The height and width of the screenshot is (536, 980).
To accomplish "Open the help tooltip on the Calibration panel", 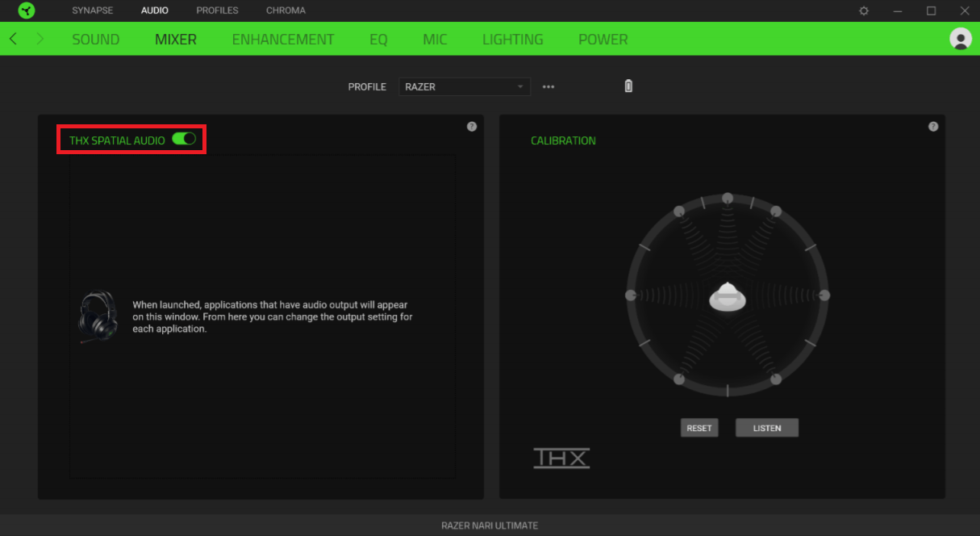I will [x=933, y=126].
